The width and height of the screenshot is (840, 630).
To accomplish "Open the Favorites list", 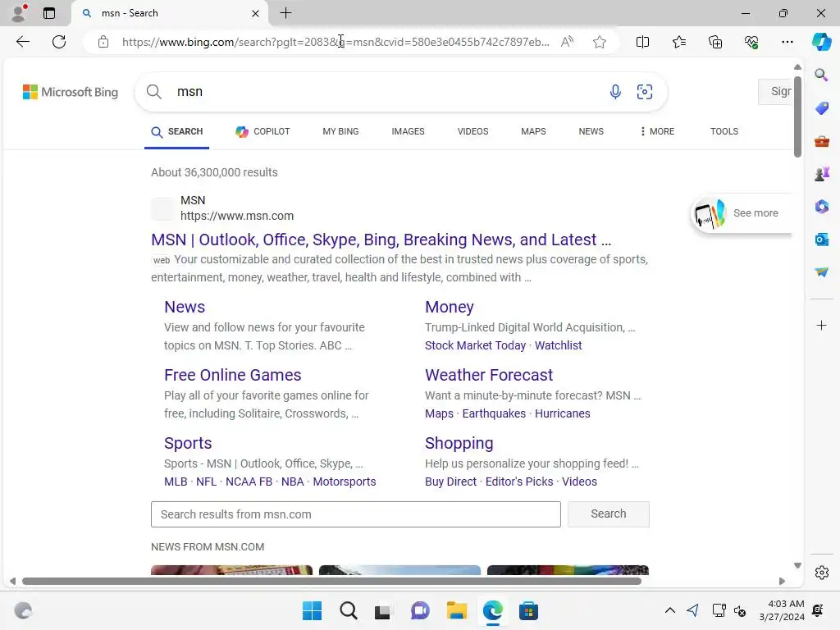I will [678, 42].
